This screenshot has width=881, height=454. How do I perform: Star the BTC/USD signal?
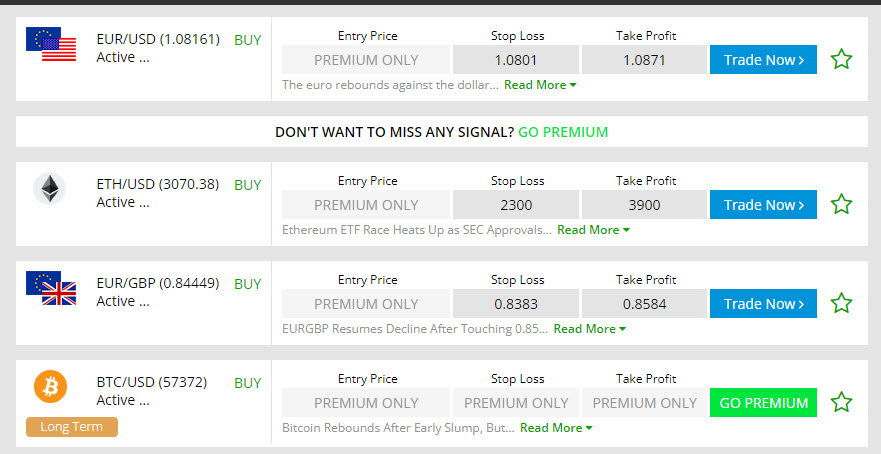pyautogui.click(x=841, y=402)
